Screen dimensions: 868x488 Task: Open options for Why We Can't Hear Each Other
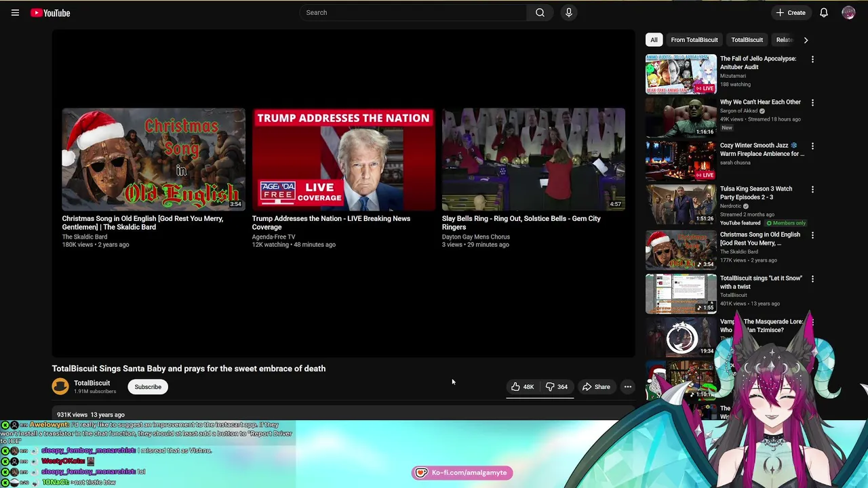(x=812, y=102)
